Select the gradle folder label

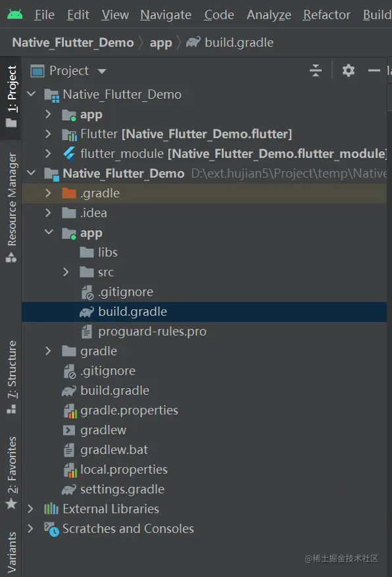tap(99, 351)
